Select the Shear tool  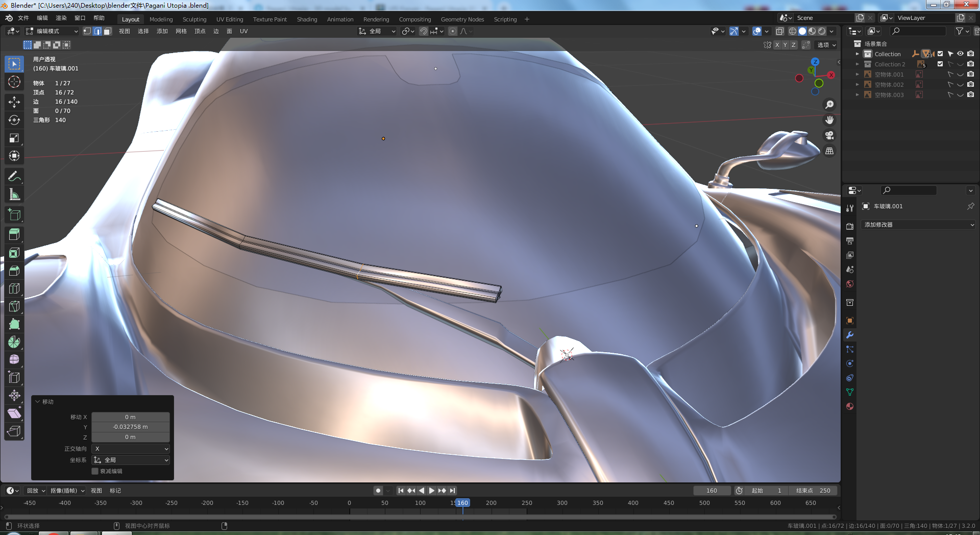pos(14,414)
